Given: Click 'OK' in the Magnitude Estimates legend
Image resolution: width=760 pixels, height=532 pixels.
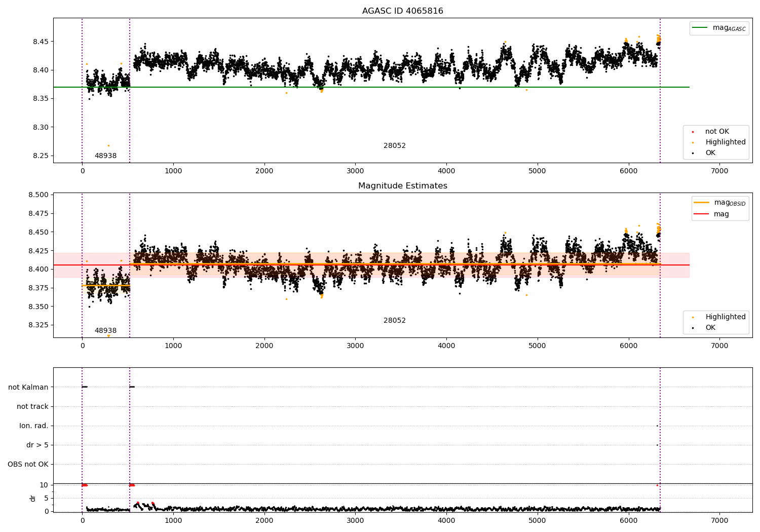Looking at the screenshot, I should [x=710, y=327].
